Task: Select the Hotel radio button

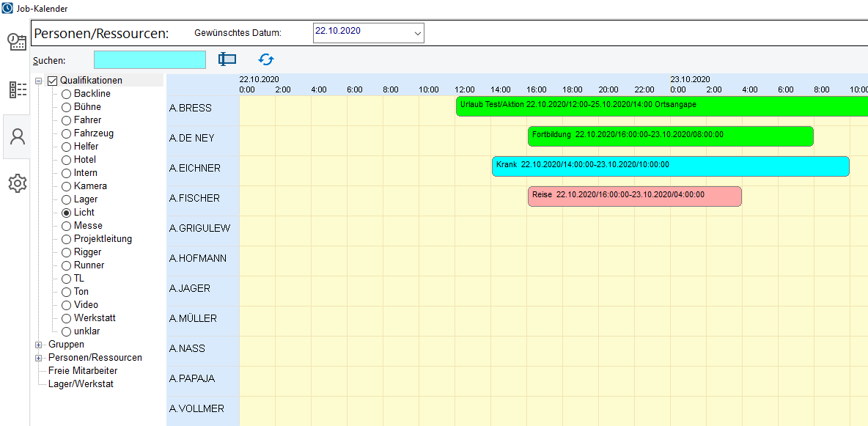Action: coord(67,160)
